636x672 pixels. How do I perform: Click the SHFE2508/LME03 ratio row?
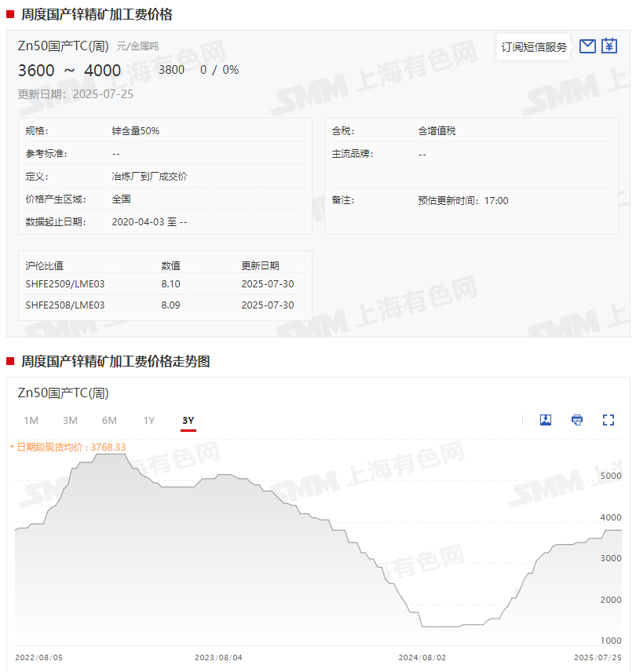coord(165,305)
